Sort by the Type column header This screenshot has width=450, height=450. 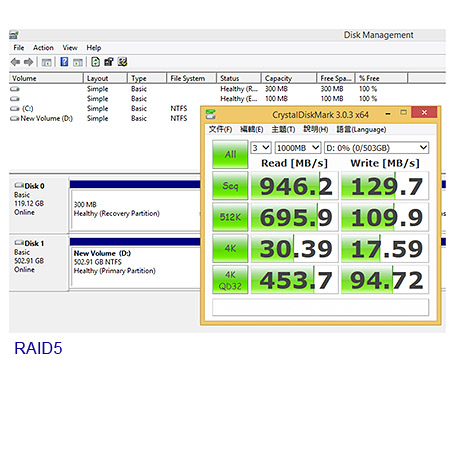(x=147, y=78)
